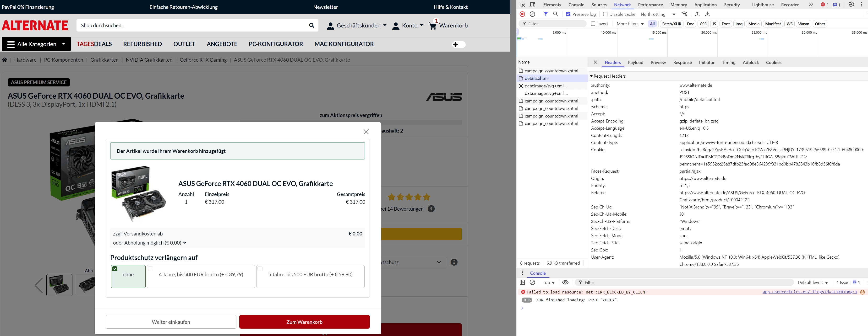The image size is (868, 336).
Task: Click the blue issues count badge in tab bar
Action: pos(837,5)
